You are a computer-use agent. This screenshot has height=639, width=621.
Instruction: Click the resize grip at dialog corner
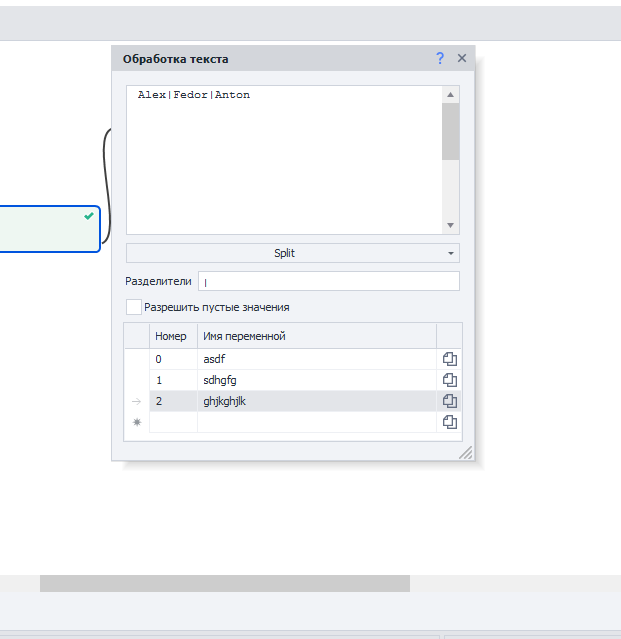point(465,453)
